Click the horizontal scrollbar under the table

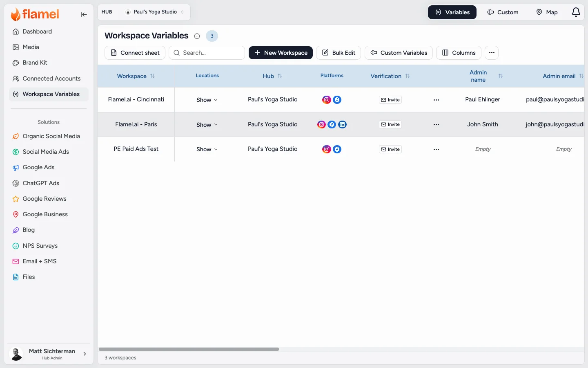[189, 349]
